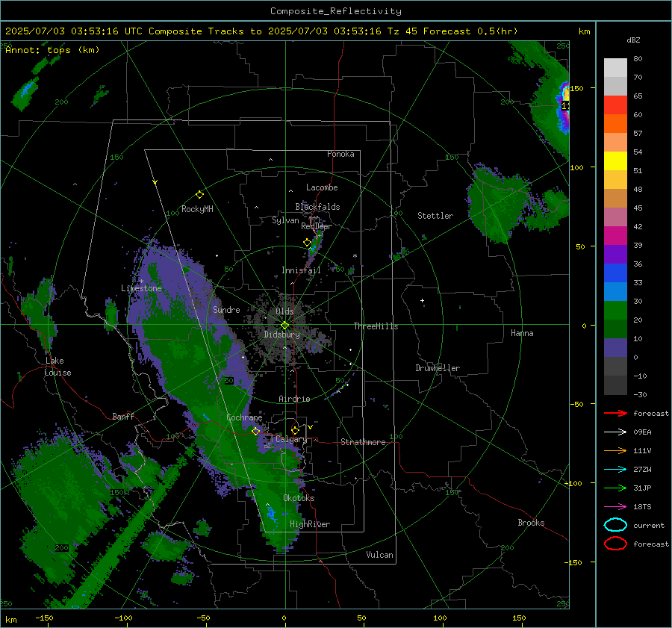Click the Vulcan town label

click(x=379, y=555)
